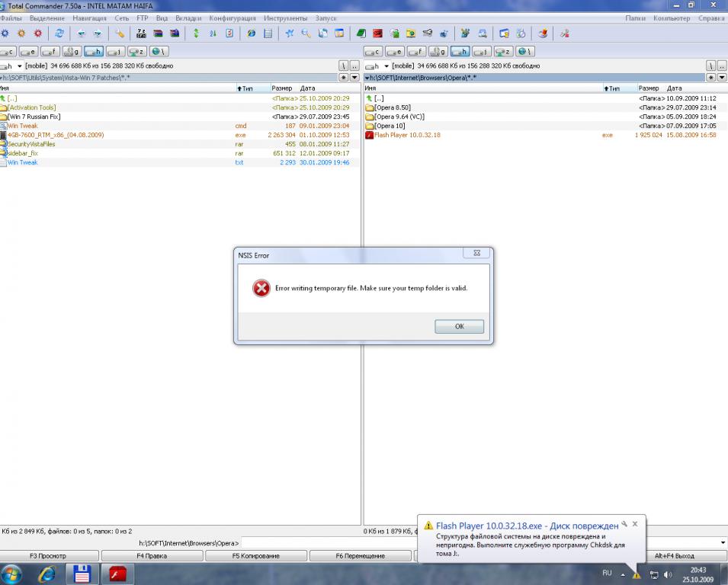Image resolution: width=728 pixels, height=585 pixels.
Task: Click F3 Просмотр button
Action: pos(48,556)
